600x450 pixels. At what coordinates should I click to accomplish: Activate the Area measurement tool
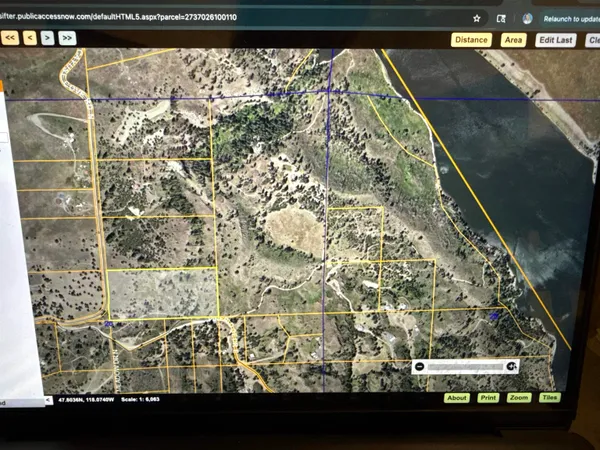pos(513,40)
